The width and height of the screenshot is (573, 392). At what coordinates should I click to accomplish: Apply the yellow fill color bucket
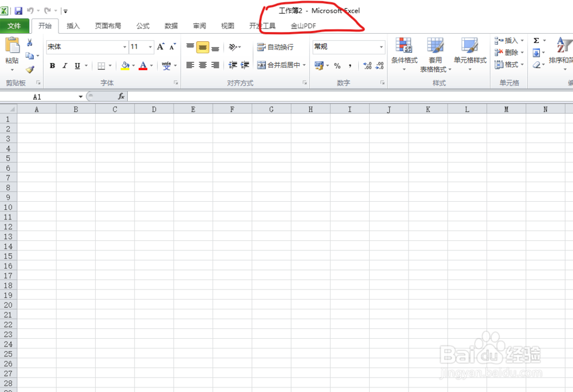[125, 66]
